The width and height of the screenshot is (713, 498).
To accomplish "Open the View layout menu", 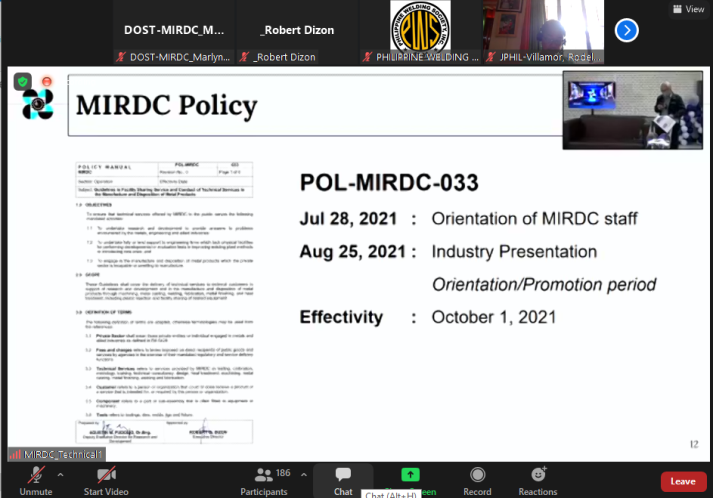I will (x=688, y=9).
